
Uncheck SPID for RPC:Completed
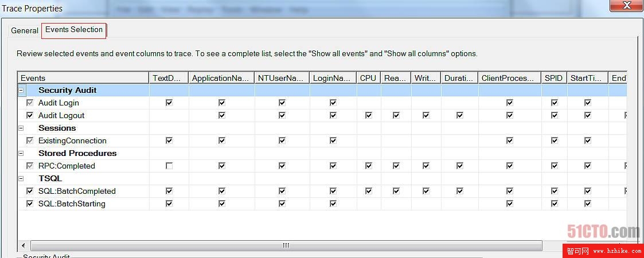coord(555,166)
